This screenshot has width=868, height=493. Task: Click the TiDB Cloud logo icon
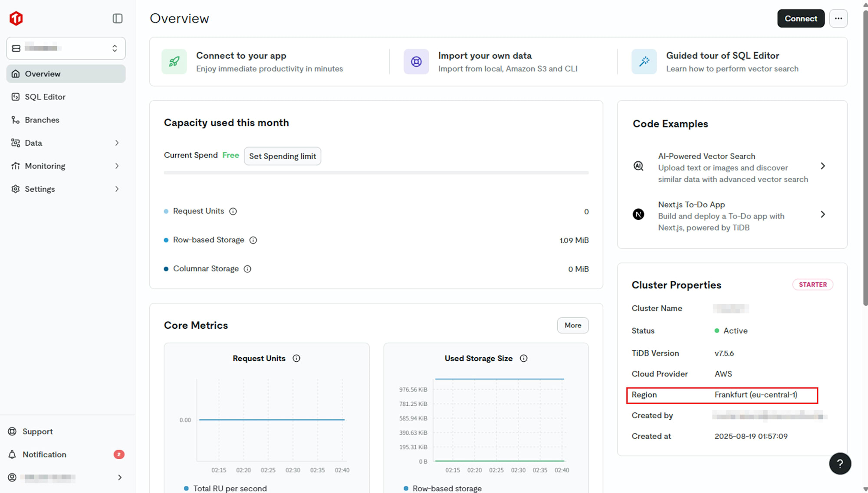tap(16, 18)
